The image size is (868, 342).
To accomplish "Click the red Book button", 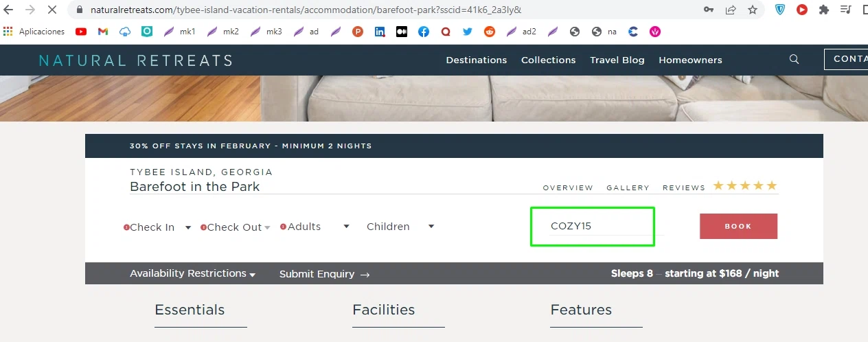I will (x=738, y=226).
